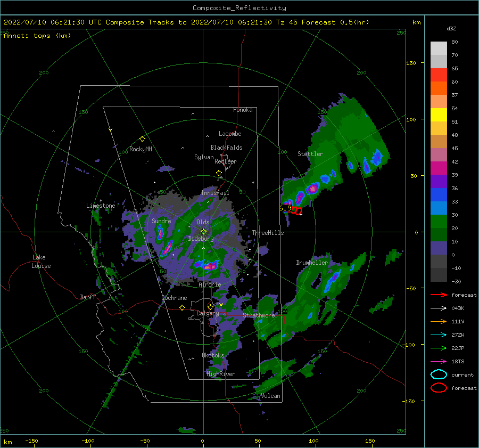Click the slate swatch between 10 and 0 dBZ
479x448 pixels.
click(x=439, y=248)
